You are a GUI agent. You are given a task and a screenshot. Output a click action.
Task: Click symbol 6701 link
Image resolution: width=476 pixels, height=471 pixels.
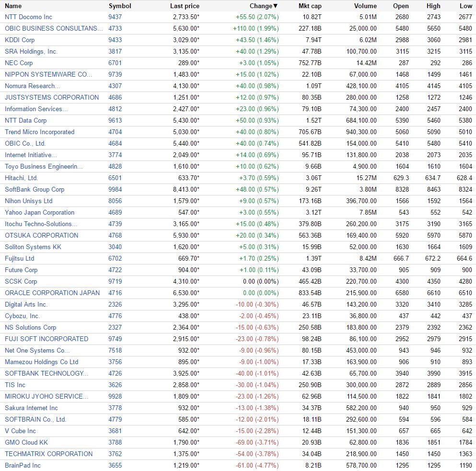tap(115, 63)
